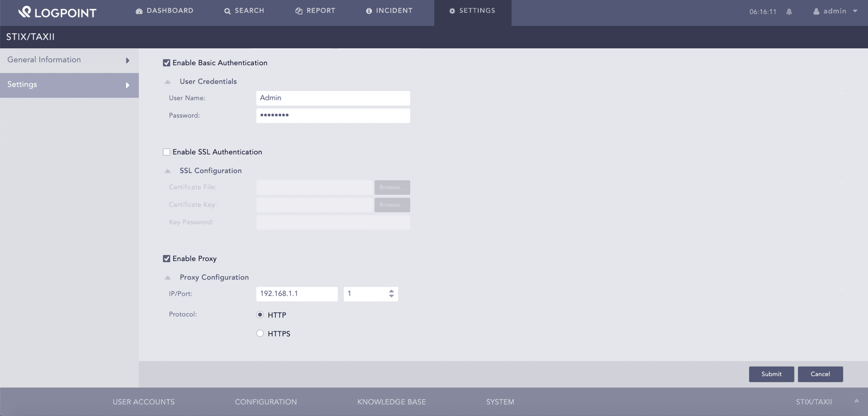Open the Logpoint home via logo

[57, 11]
